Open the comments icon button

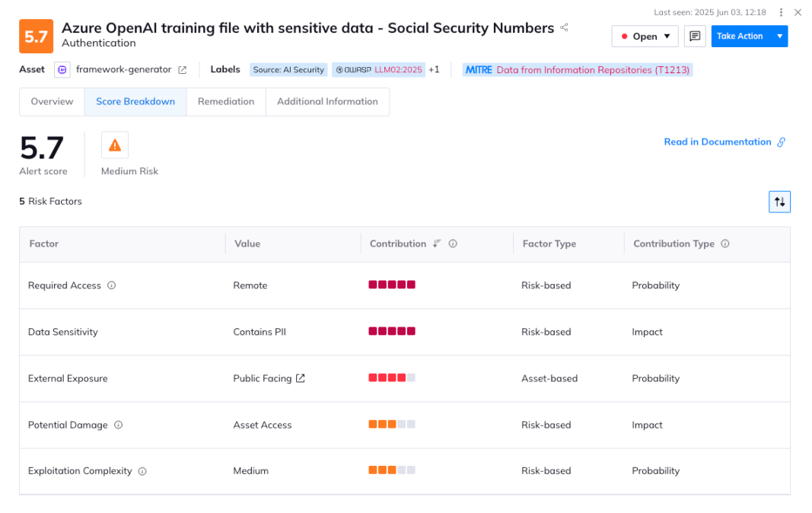[x=695, y=37]
